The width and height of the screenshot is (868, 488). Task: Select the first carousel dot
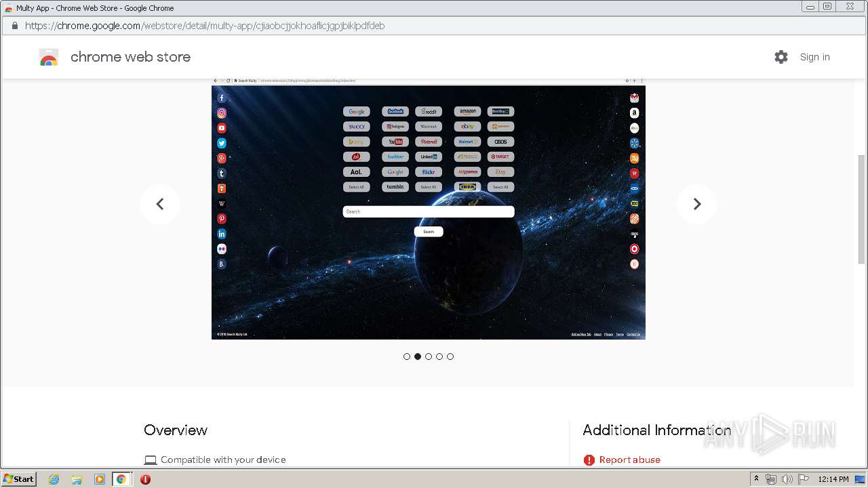(407, 357)
